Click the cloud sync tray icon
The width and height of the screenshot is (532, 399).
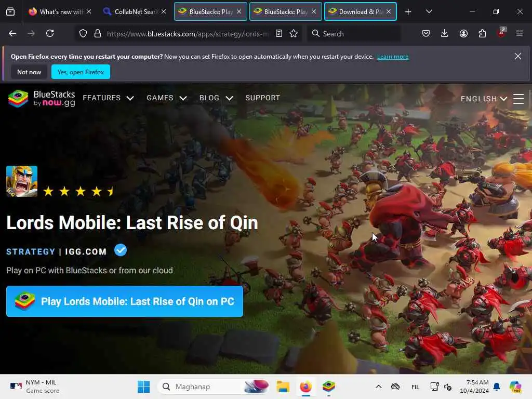coord(395,387)
